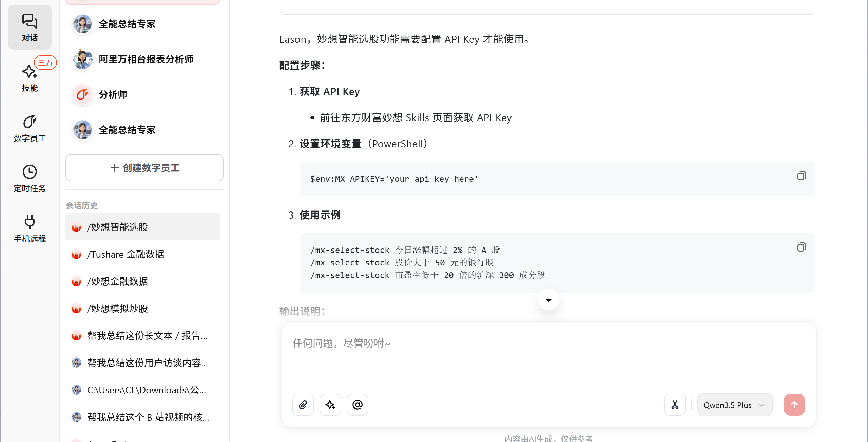The width and height of the screenshot is (868, 442).
Task: Open the Qwen3.5 Plus model dropdown
Action: point(735,405)
